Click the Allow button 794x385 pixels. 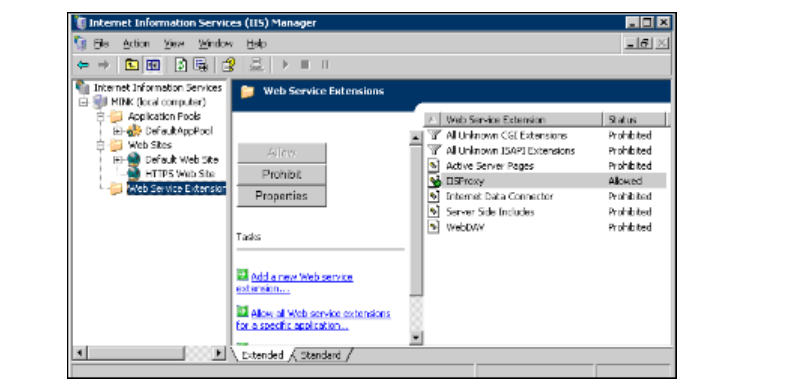pos(282,152)
